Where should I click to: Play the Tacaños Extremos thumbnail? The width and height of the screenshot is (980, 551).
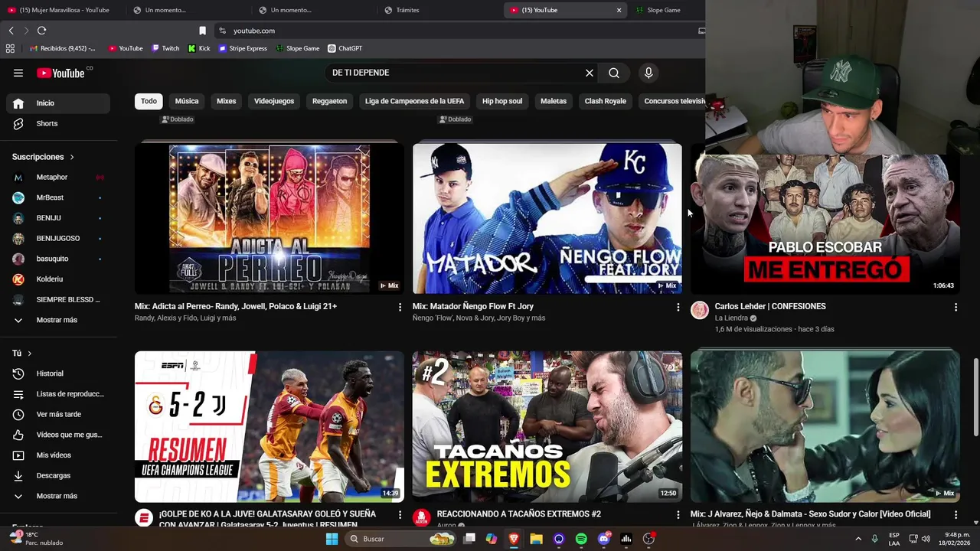(547, 426)
